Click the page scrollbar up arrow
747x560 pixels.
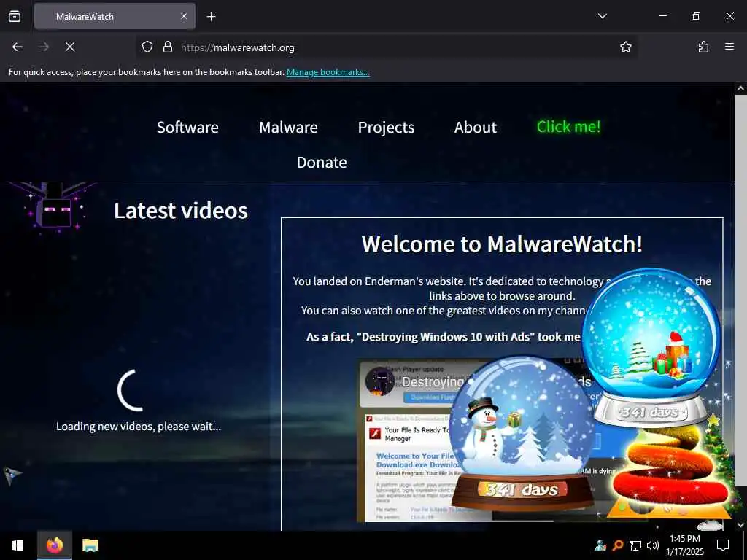point(740,88)
